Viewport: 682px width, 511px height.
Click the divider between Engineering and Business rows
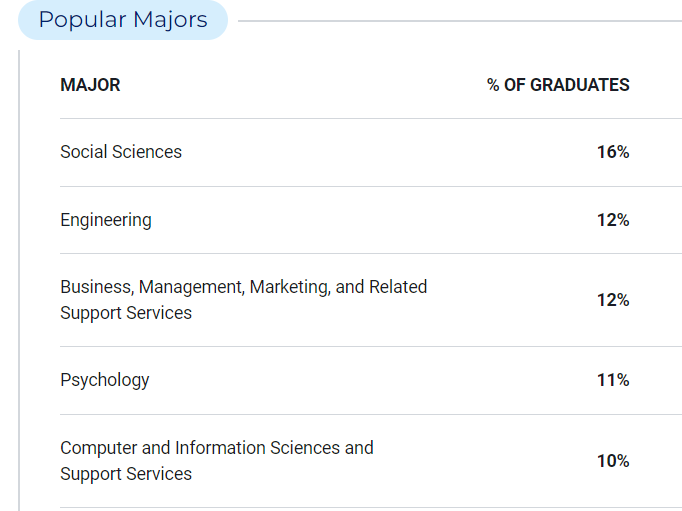tap(371, 254)
